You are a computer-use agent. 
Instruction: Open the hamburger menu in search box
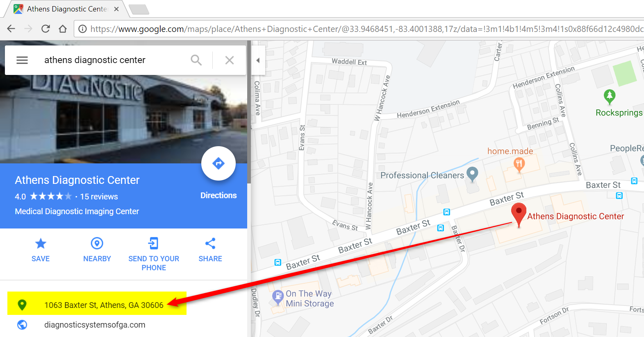[22, 60]
